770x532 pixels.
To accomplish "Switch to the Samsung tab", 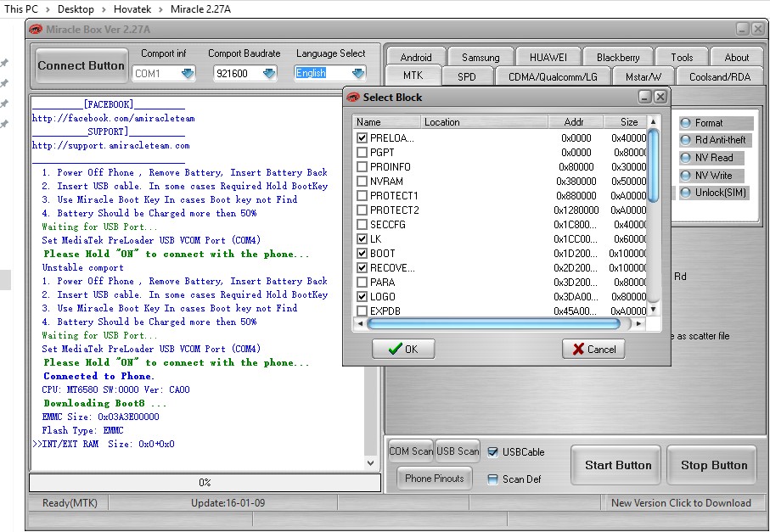I will pos(481,58).
